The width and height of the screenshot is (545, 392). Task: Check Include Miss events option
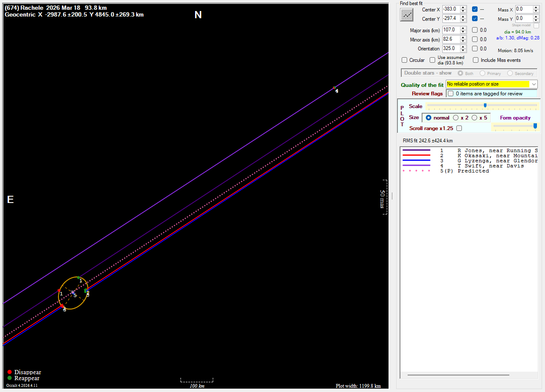tap(476, 60)
